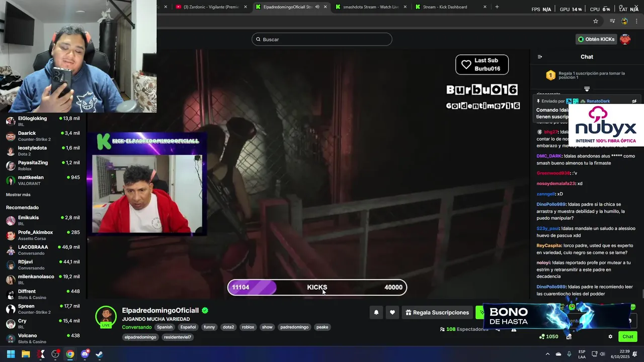Open Chrome profile avatar in toolbar
The height and width of the screenshot is (362, 644).
tap(624, 21)
